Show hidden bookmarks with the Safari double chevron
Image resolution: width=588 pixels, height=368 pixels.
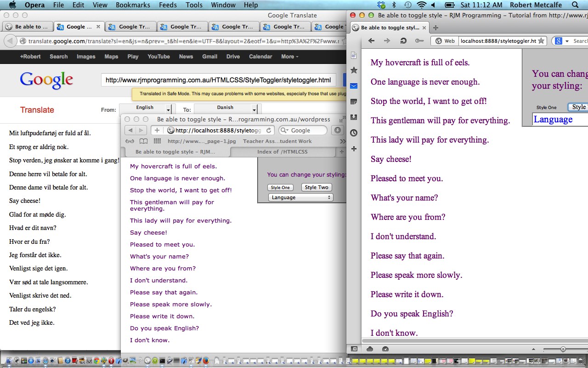coord(342,141)
